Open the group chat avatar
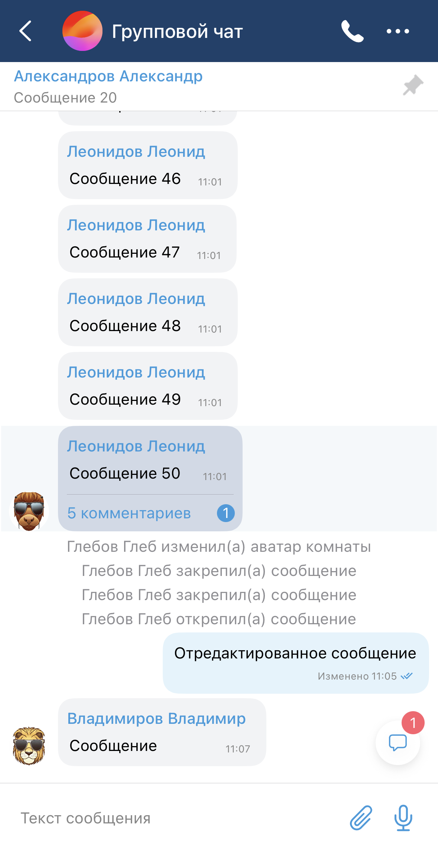Image resolution: width=438 pixels, height=868 pixels. coord(82,31)
